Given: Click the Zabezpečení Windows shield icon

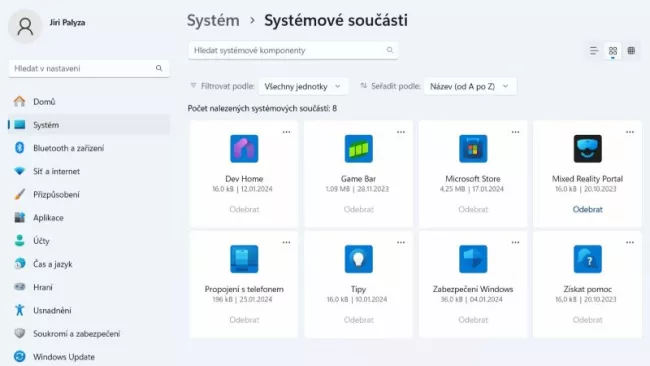Looking at the screenshot, I should [x=473, y=259].
